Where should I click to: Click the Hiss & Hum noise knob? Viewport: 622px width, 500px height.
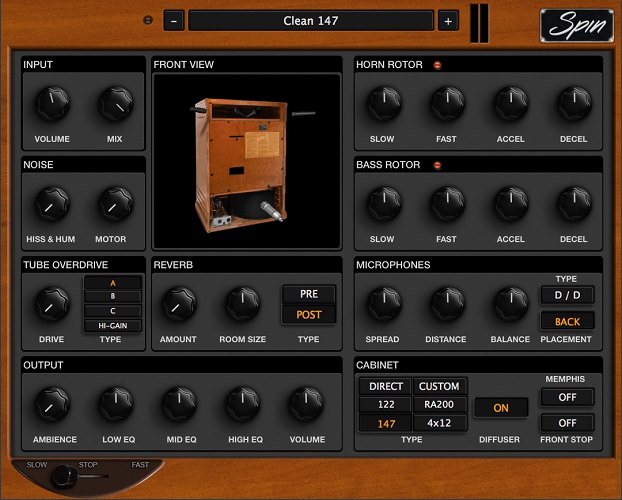[x=52, y=204]
